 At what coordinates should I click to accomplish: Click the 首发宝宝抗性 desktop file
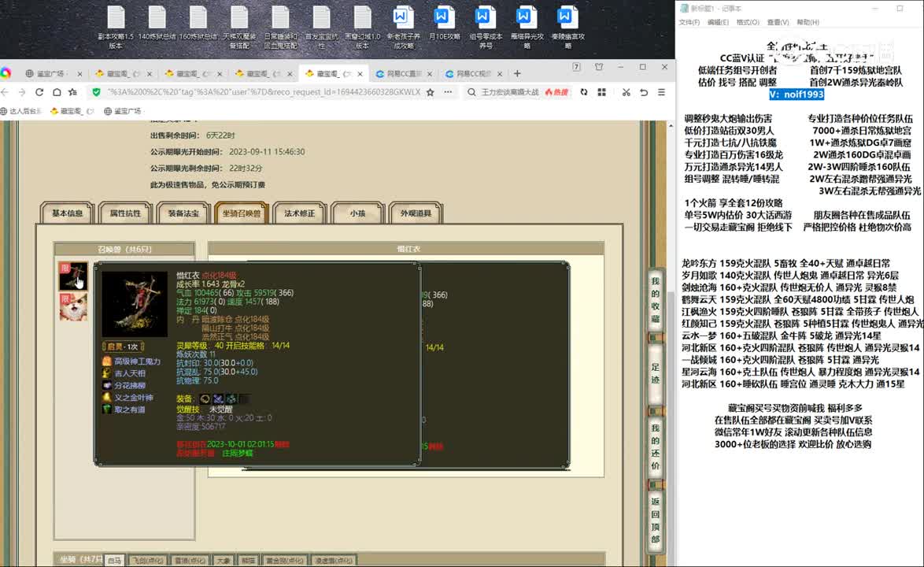[321, 27]
